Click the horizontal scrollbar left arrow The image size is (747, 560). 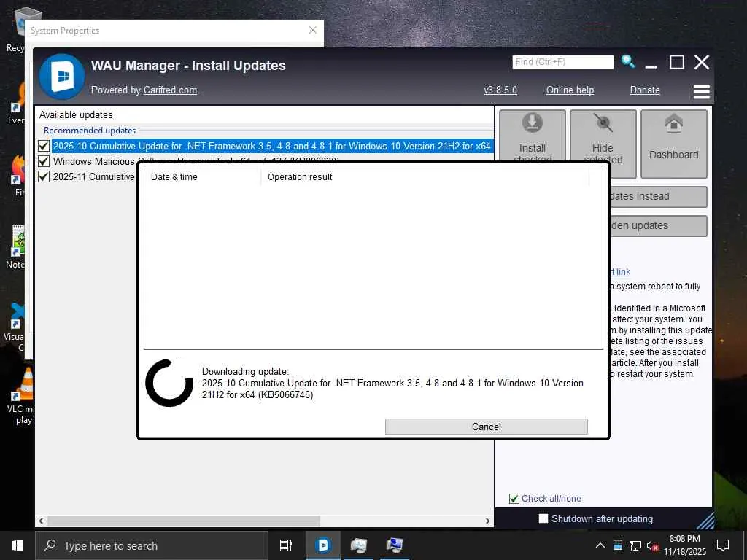(41, 521)
